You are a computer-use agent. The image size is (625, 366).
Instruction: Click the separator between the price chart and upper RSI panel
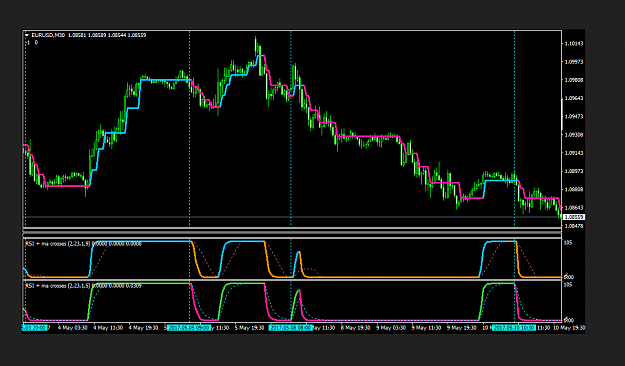click(292, 232)
